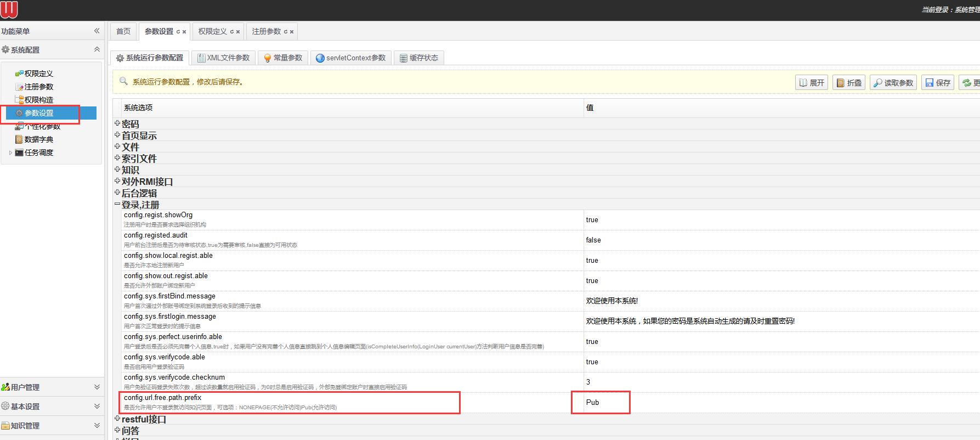This screenshot has width=980, height=440.
Task: Click the 展开 expand-all button
Action: [x=812, y=82]
